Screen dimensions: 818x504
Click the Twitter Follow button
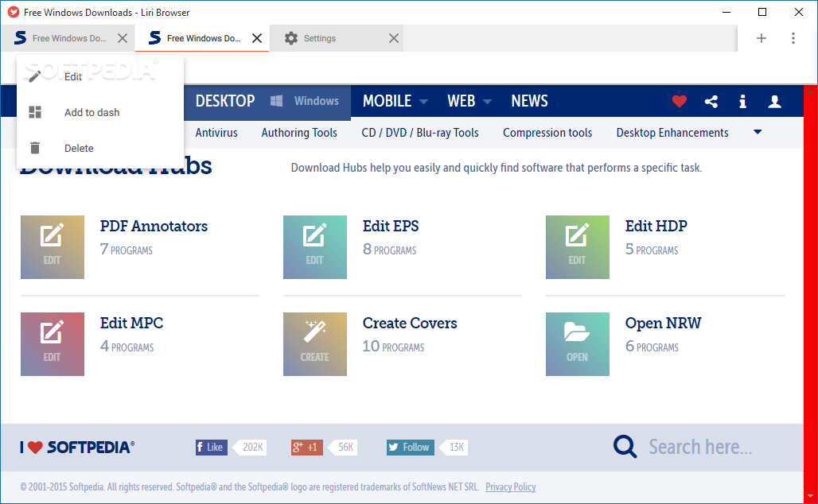(410, 448)
